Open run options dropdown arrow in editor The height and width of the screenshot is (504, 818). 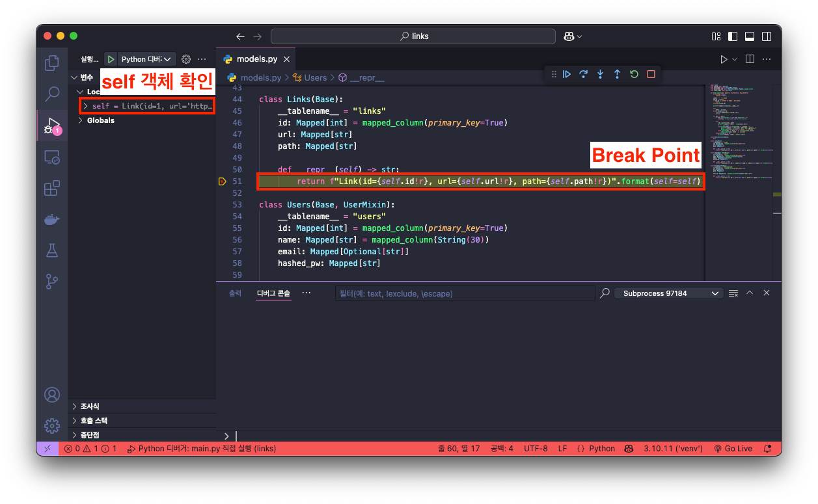coord(735,59)
